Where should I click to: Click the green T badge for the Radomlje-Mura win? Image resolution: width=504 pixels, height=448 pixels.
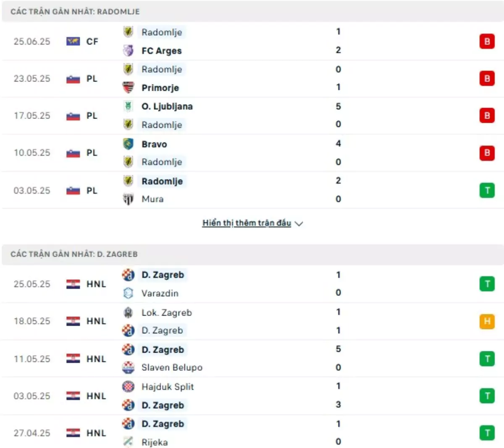pyautogui.click(x=487, y=190)
